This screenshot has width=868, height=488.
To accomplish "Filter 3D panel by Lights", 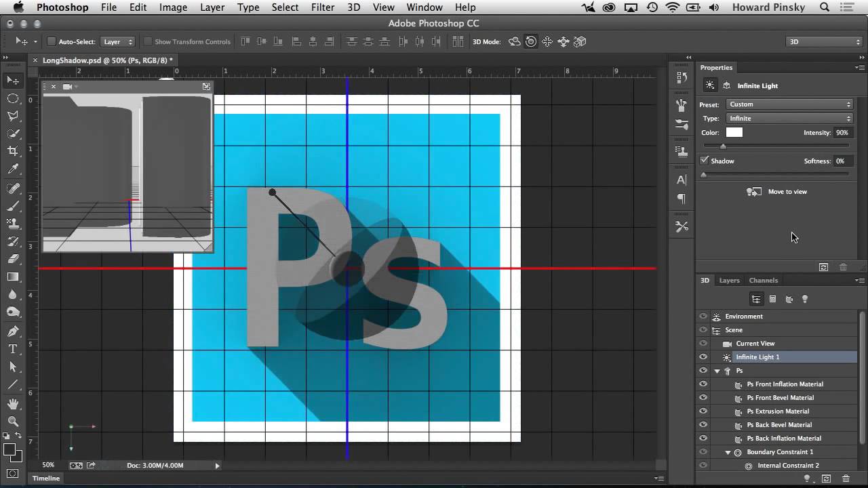I will coord(805,299).
